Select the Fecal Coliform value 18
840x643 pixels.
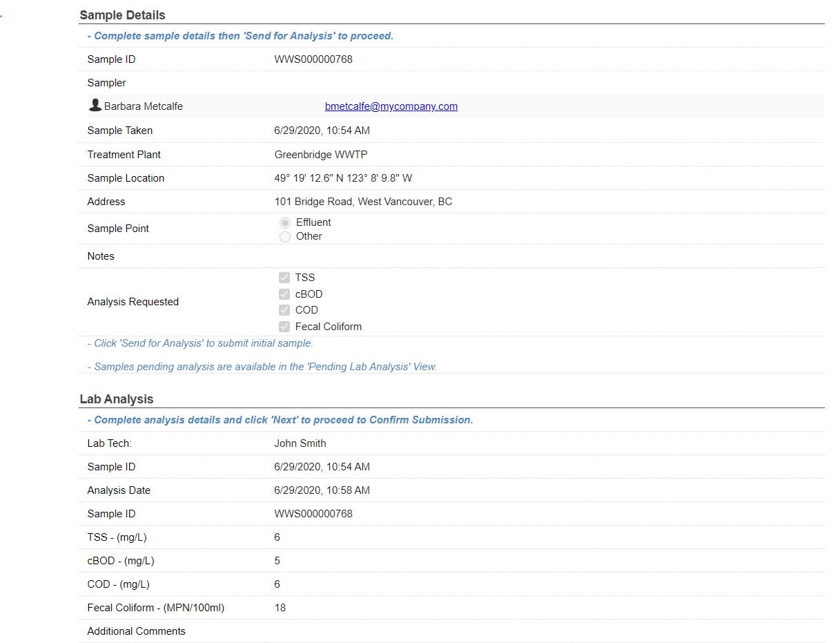280,608
